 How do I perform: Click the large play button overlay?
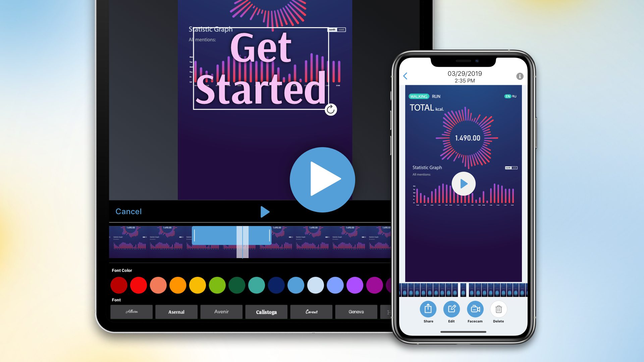(x=322, y=180)
